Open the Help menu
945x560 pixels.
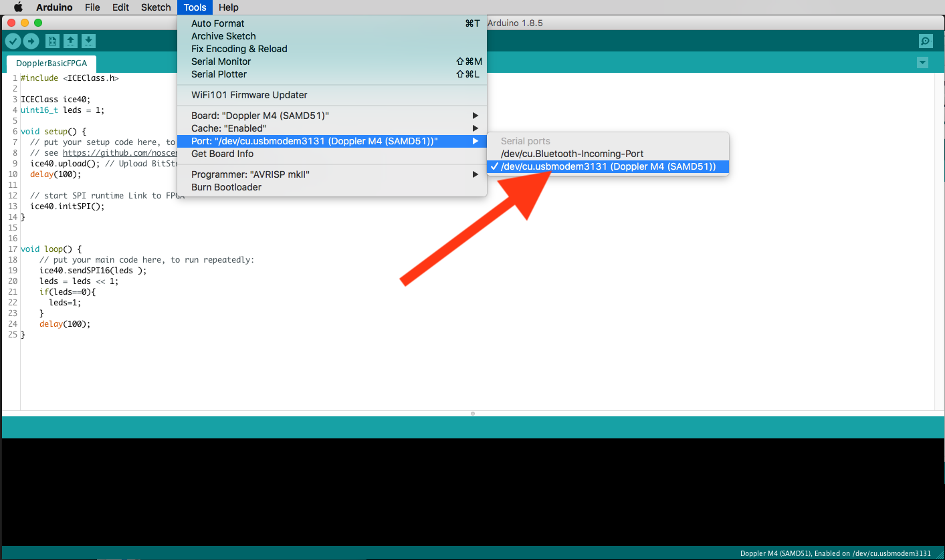tap(229, 7)
